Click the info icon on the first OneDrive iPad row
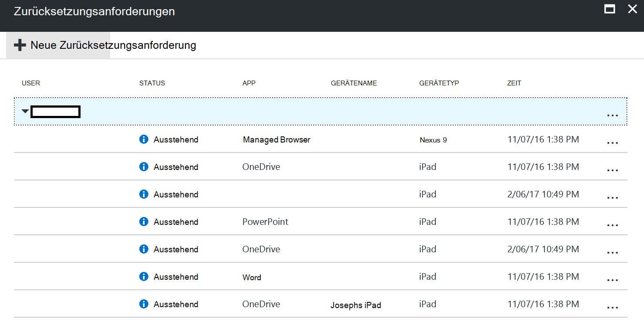Viewport: 644px width, 322px height. pyautogui.click(x=144, y=166)
